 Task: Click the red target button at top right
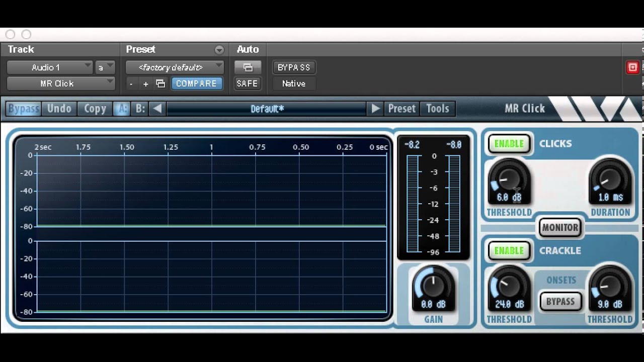[632, 67]
